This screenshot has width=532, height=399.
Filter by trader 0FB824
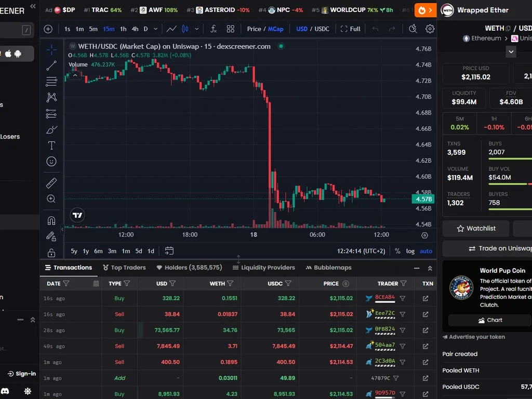point(403,330)
